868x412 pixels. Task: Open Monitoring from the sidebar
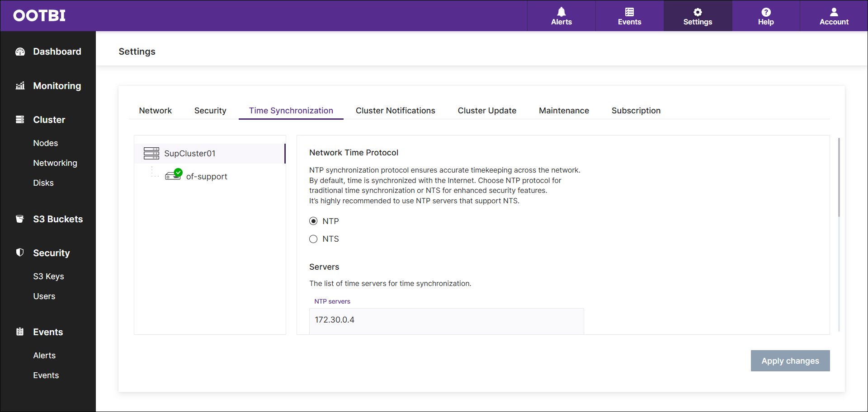coord(57,86)
